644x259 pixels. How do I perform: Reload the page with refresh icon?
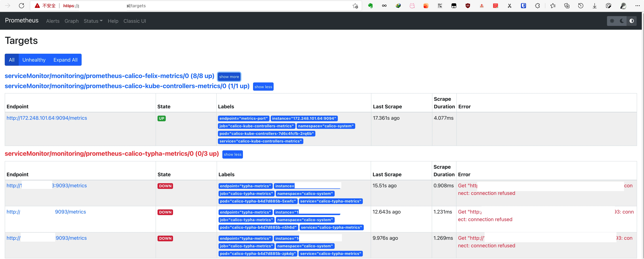tap(22, 6)
